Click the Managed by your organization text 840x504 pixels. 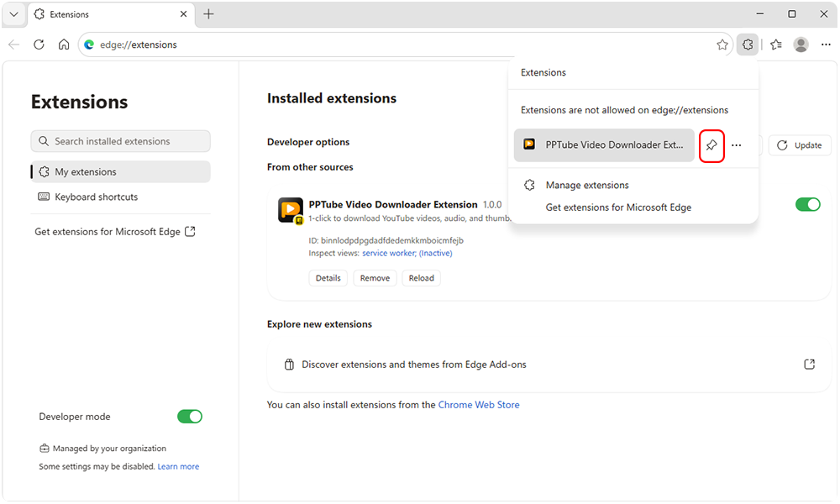click(x=109, y=449)
